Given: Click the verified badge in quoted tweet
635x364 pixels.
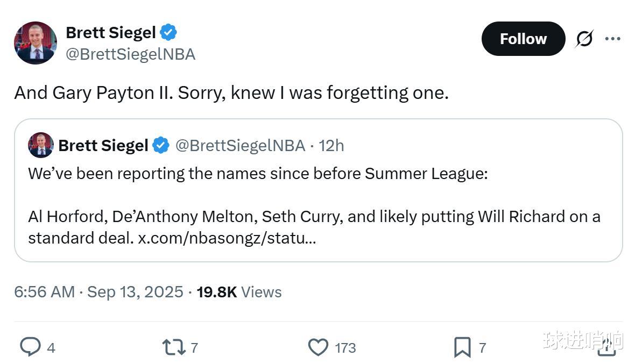Looking at the screenshot, I should 161,145.
